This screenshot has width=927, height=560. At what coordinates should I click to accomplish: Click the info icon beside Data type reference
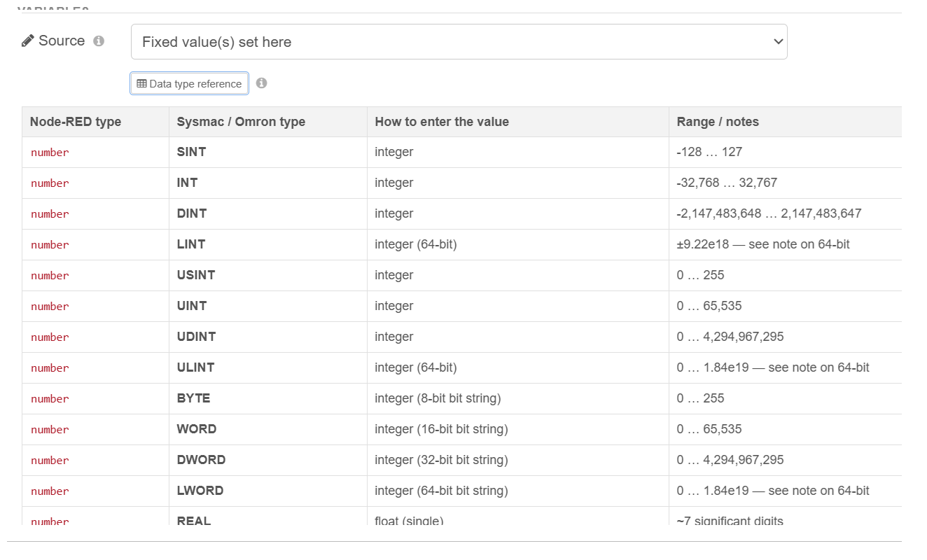pyautogui.click(x=261, y=83)
